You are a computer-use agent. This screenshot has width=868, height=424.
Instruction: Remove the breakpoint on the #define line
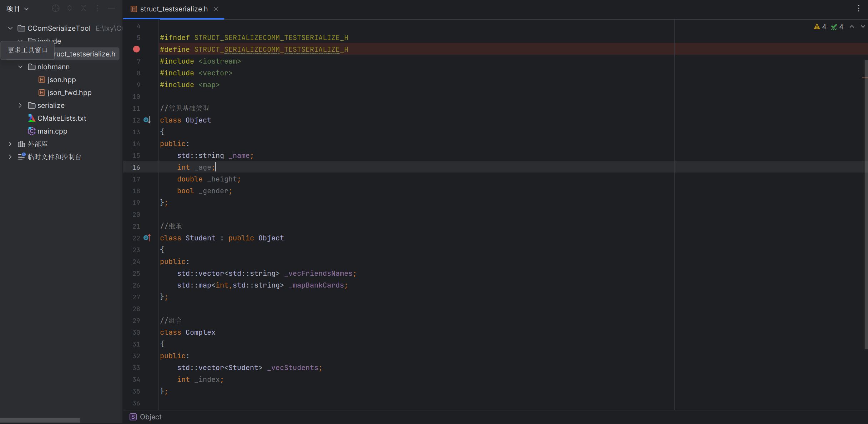pos(136,49)
